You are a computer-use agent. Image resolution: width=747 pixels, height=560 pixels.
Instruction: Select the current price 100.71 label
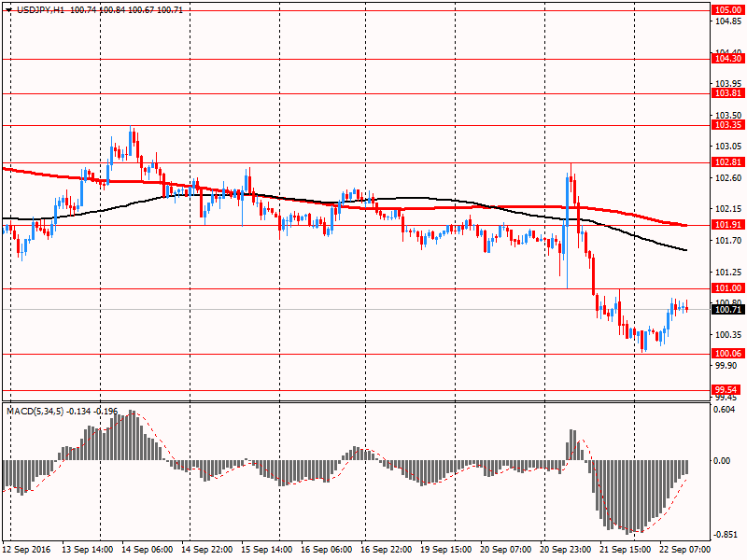728,310
